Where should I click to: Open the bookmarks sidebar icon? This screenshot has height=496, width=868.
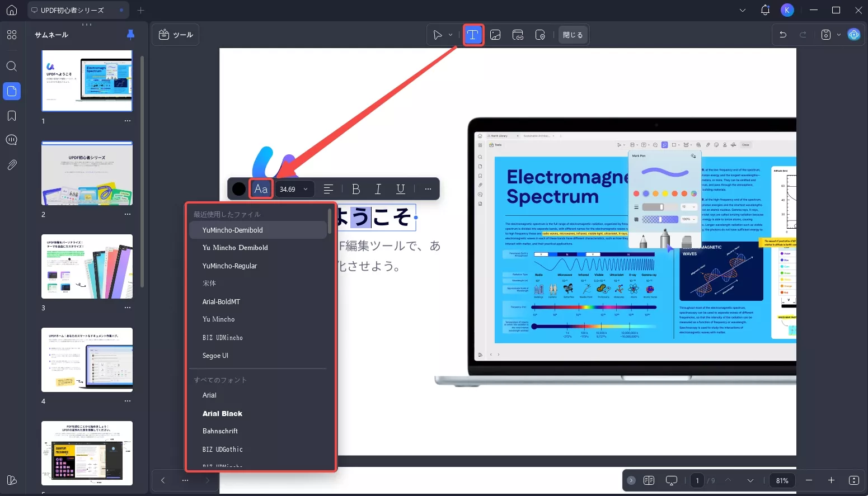tap(12, 116)
